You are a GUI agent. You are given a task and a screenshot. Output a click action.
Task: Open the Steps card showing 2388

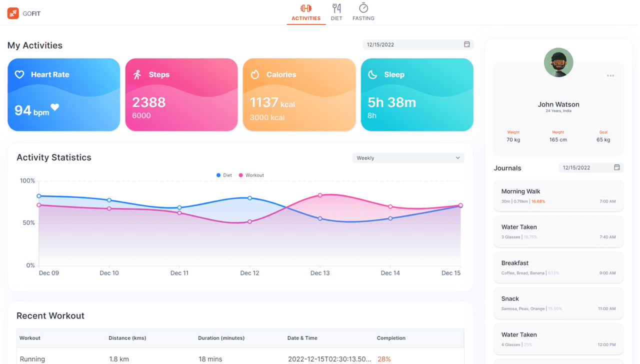[181, 95]
